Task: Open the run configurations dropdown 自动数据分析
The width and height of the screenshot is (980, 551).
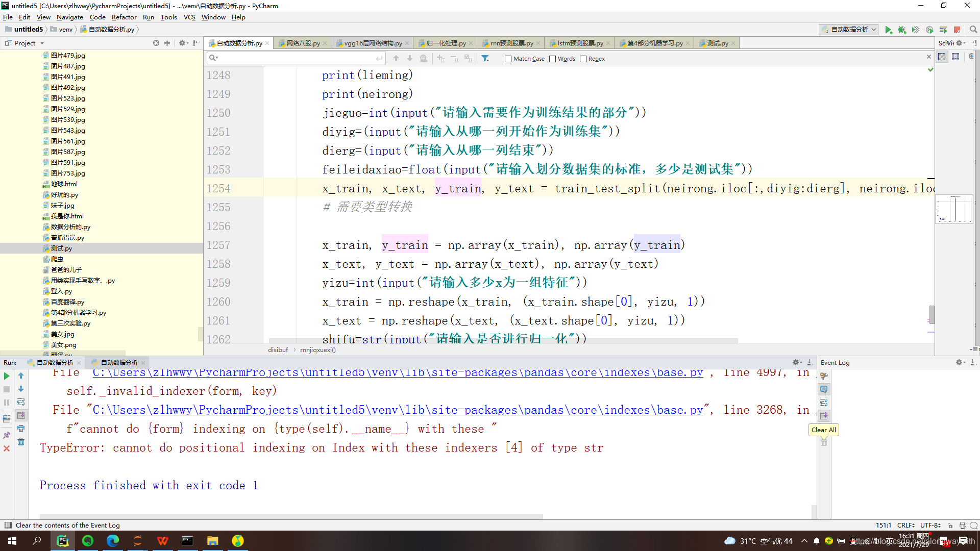Action: click(x=848, y=30)
